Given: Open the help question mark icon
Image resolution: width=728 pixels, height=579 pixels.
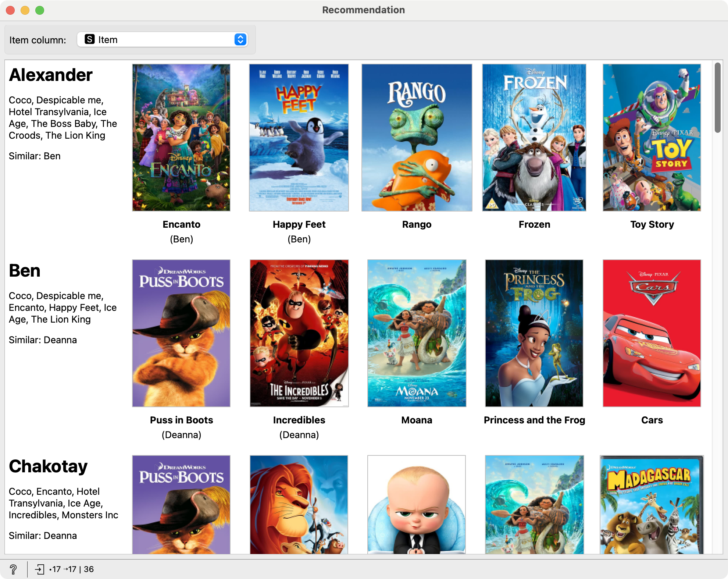Looking at the screenshot, I should point(13,569).
